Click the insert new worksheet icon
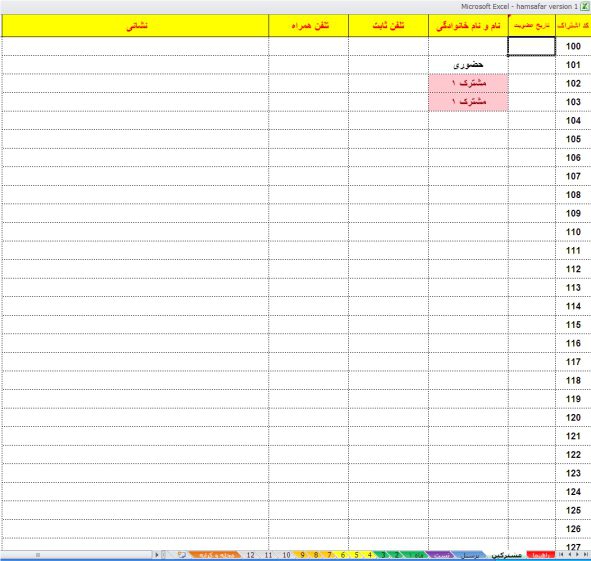The image size is (591, 561). 182,555
